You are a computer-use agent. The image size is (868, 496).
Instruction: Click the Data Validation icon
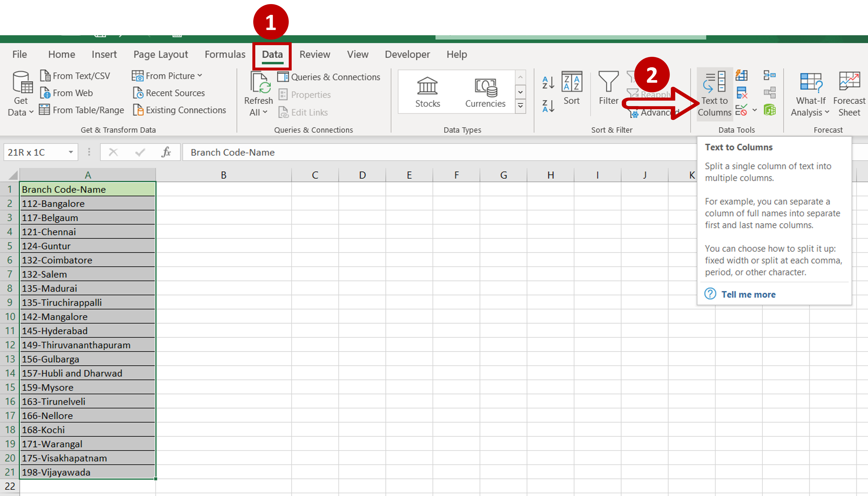pos(741,110)
